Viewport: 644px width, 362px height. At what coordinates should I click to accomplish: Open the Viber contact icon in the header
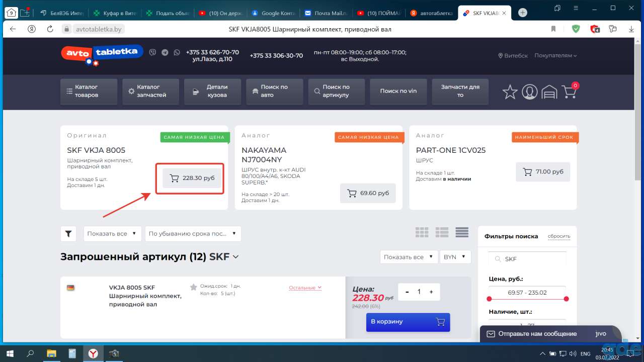152,52
